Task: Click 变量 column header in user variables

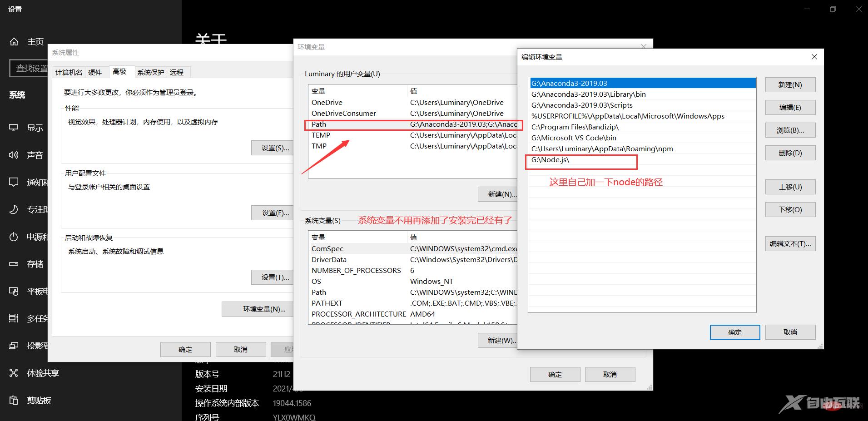Action: click(358, 91)
